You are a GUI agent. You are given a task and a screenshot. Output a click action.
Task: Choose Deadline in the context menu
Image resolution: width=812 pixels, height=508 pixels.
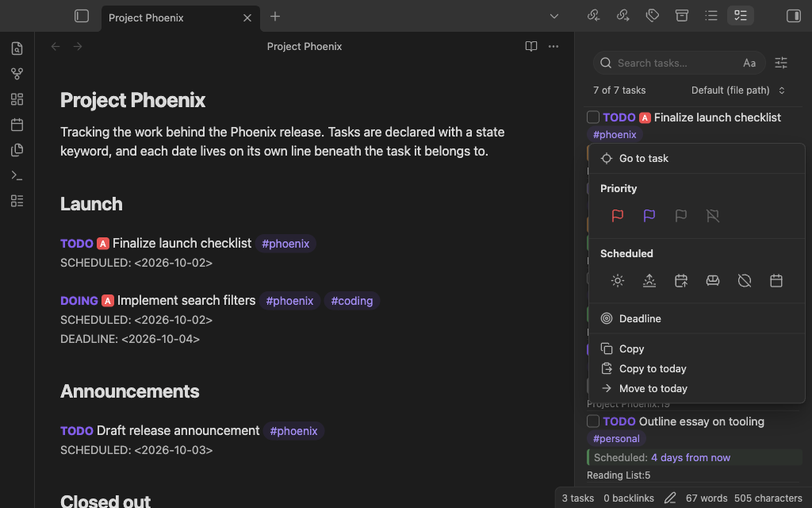697,318
